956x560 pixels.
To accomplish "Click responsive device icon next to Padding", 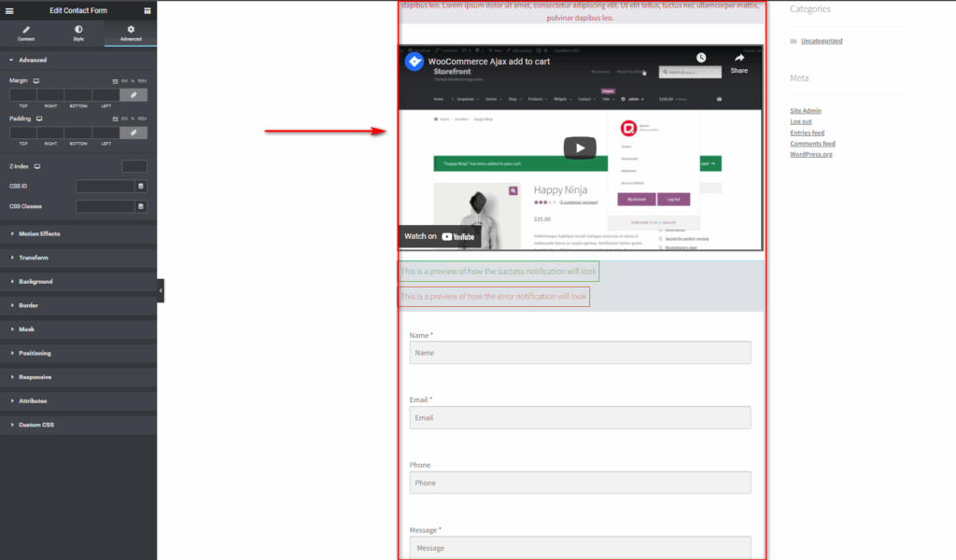I will (39, 119).
